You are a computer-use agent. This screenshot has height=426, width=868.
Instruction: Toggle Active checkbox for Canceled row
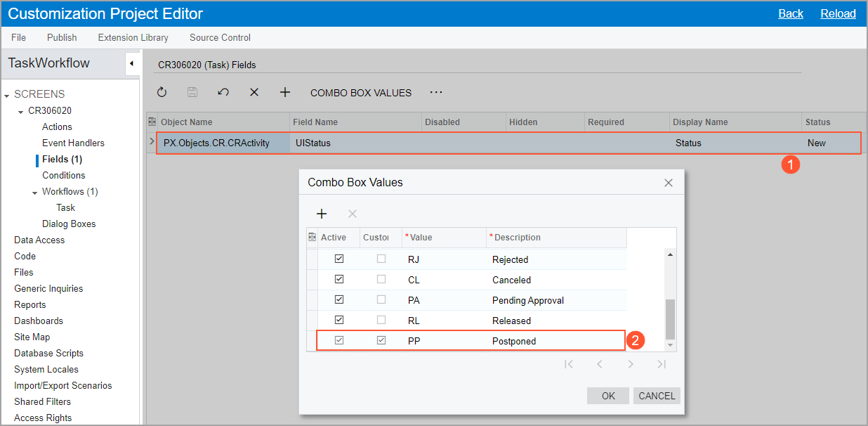pyautogui.click(x=339, y=280)
